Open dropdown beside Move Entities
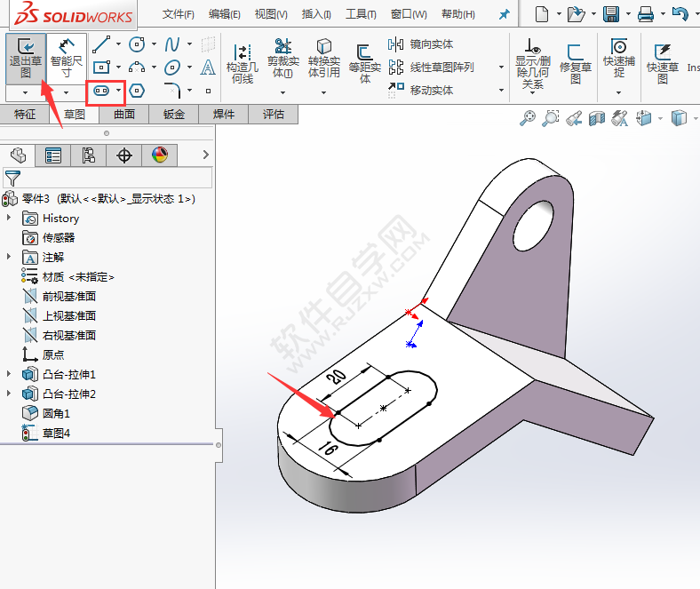 [501, 91]
